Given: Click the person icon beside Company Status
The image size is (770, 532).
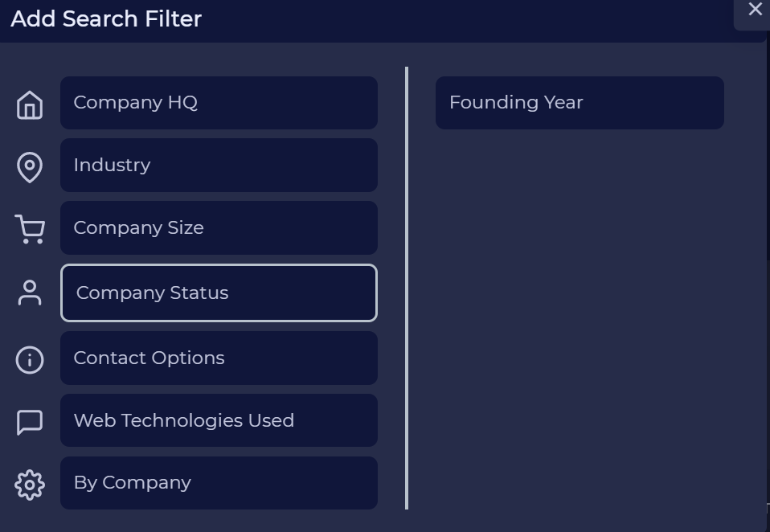Looking at the screenshot, I should (x=30, y=293).
